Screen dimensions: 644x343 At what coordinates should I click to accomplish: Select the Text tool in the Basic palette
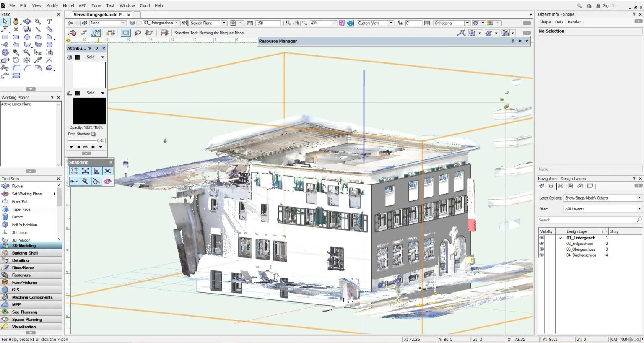point(49,21)
